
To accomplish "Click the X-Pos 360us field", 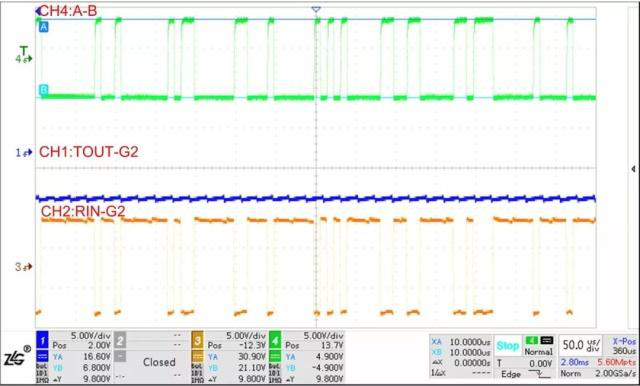I will (622, 346).
